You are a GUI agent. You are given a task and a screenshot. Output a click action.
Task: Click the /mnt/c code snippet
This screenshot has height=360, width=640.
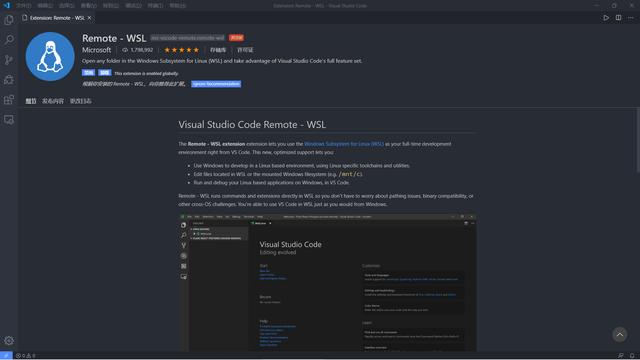pyautogui.click(x=350, y=174)
